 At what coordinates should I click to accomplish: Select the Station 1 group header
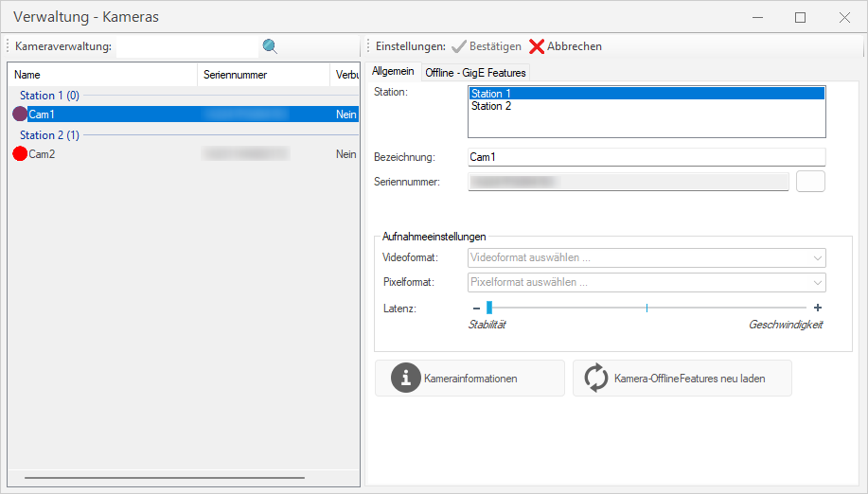49,96
